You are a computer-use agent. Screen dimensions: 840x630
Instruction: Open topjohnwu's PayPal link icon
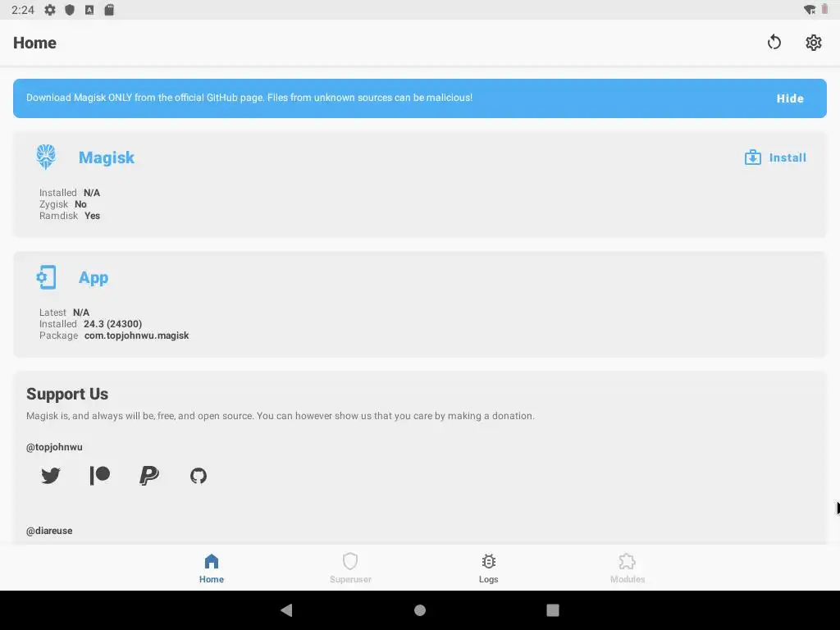[149, 476]
